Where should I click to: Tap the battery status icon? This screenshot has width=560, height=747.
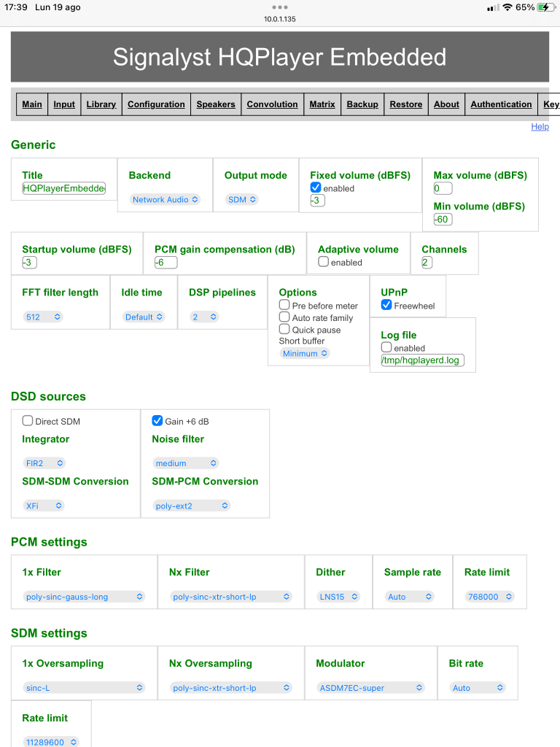[x=545, y=7]
